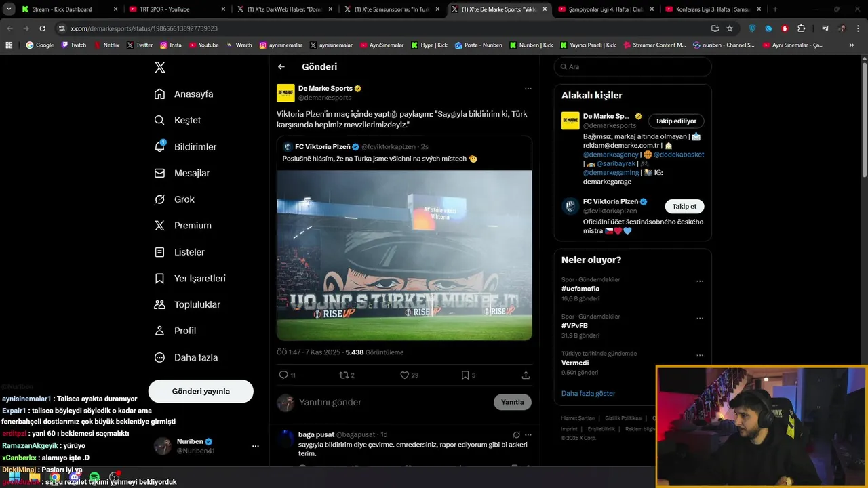Click the repost icon with 2

click(x=343, y=375)
